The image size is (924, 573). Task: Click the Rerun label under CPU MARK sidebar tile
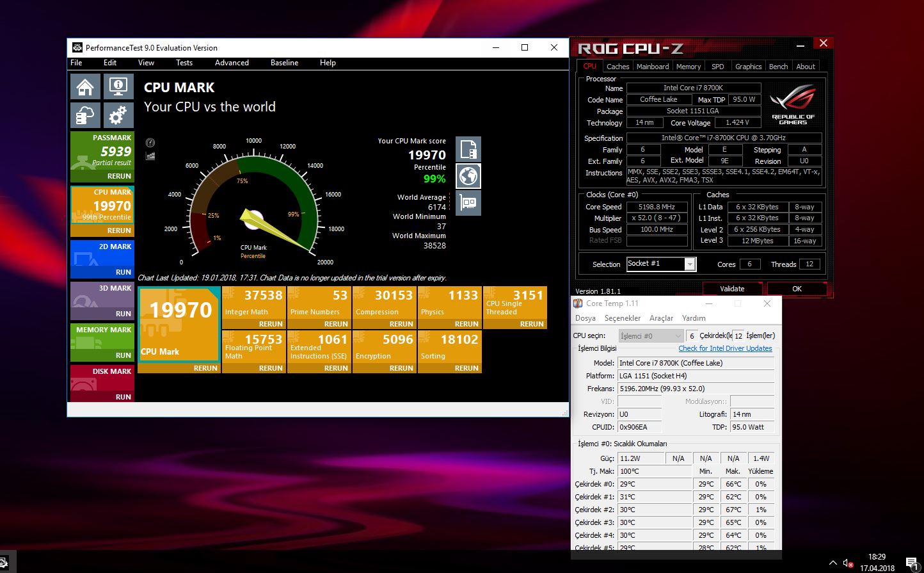(x=119, y=230)
